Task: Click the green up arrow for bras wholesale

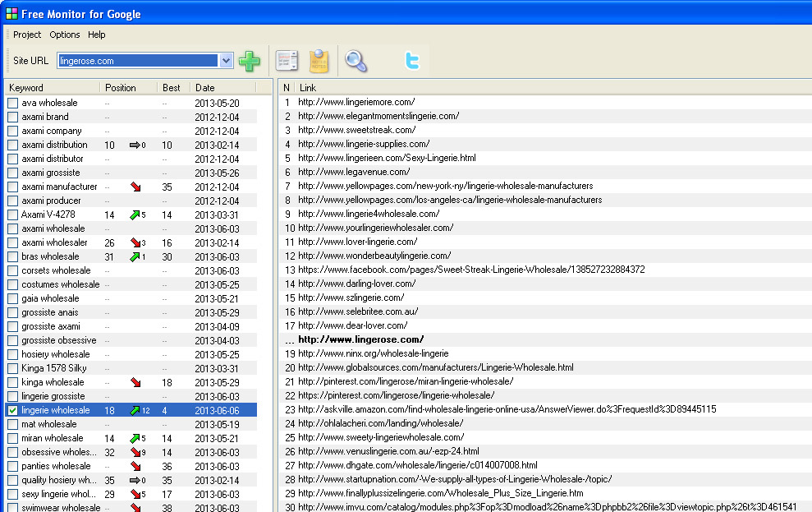Action: [x=135, y=256]
